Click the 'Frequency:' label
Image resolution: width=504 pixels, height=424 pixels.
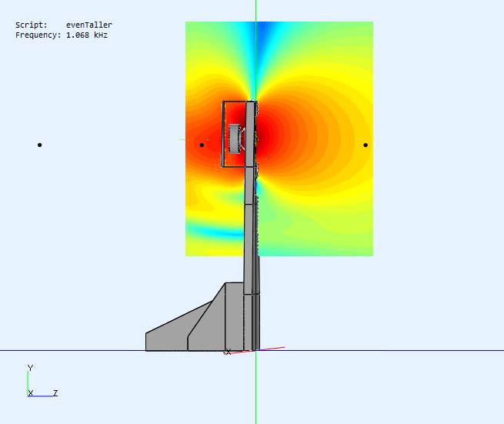point(38,35)
